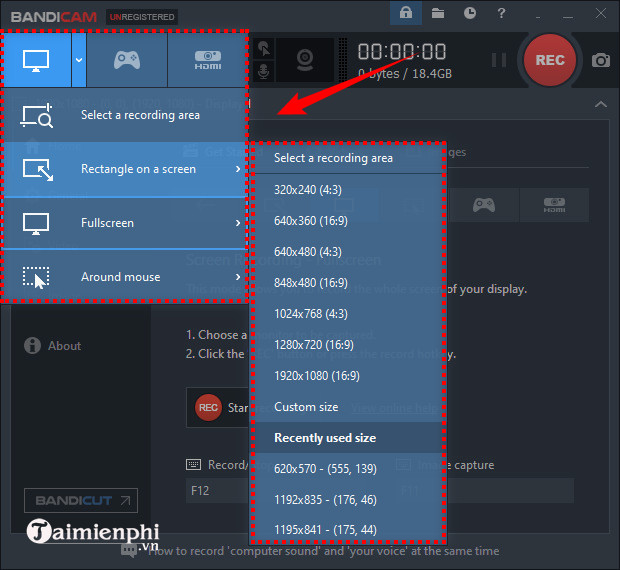This screenshot has width=620, height=570.
Task: Select the 848x480 (16:9) option
Action: [x=348, y=283]
